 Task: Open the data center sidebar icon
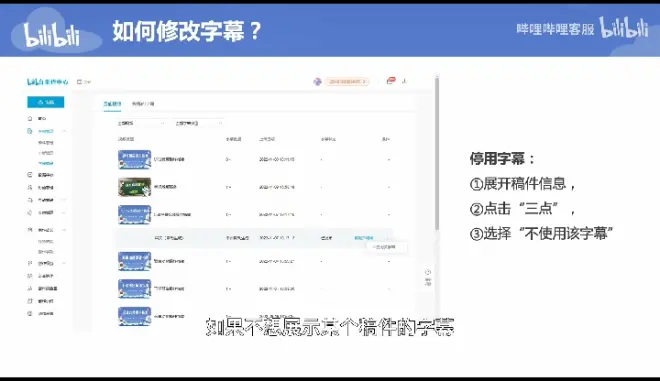(29, 175)
